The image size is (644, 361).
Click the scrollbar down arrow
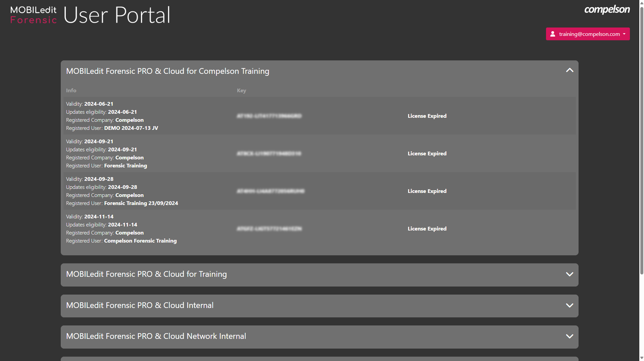(x=641, y=358)
